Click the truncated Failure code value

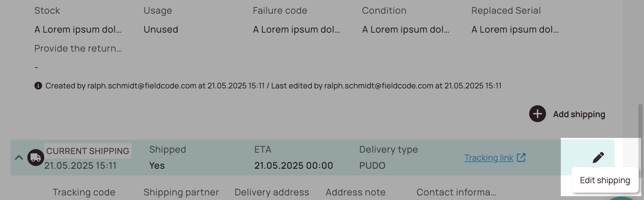click(x=296, y=29)
